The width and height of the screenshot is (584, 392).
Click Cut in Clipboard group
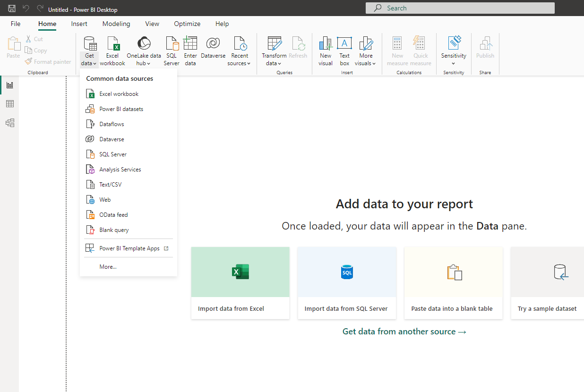(34, 39)
